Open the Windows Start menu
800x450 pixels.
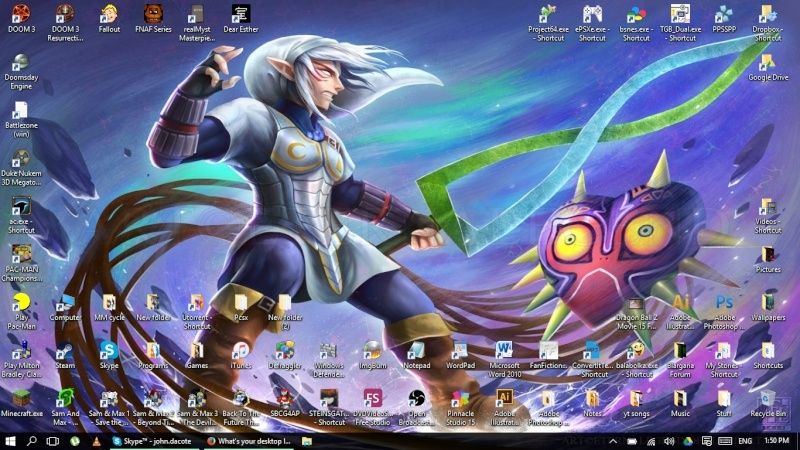[10, 441]
